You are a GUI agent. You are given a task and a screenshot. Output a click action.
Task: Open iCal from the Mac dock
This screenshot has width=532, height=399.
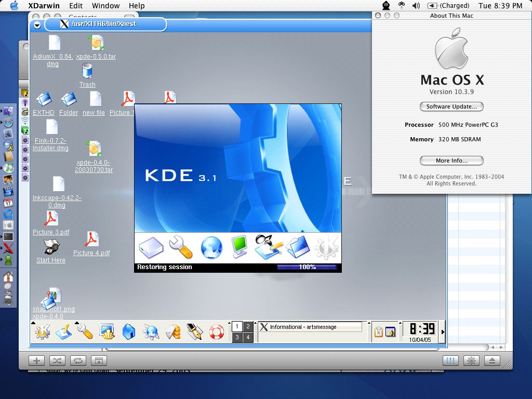click(8, 203)
